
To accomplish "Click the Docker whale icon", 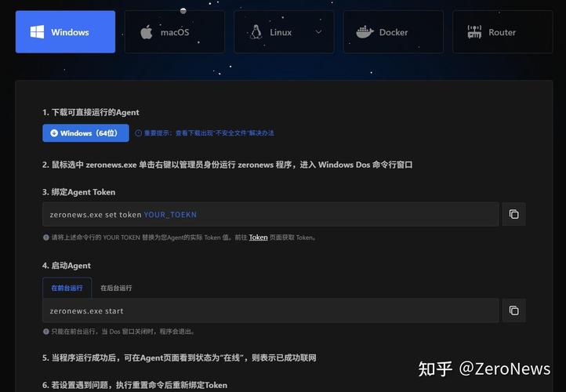I will (x=365, y=32).
